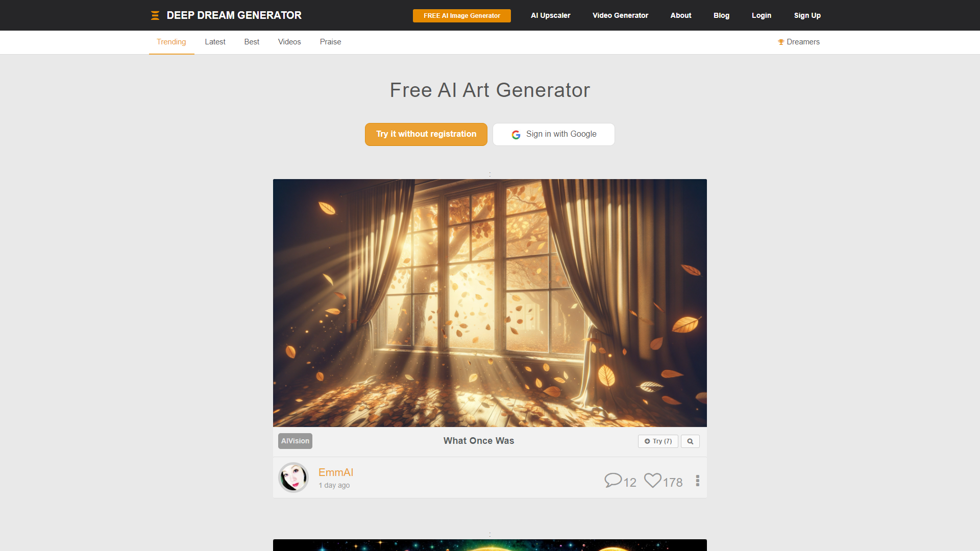Screen dimensions: 980x551
Task: Click the Login link in navigation
Action: 761,15
